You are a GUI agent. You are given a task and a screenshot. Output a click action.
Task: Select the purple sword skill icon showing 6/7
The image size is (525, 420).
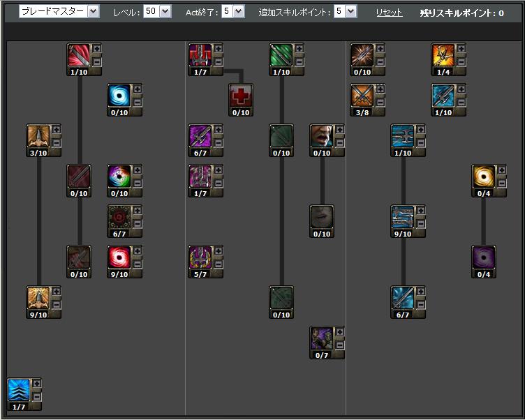(x=200, y=136)
